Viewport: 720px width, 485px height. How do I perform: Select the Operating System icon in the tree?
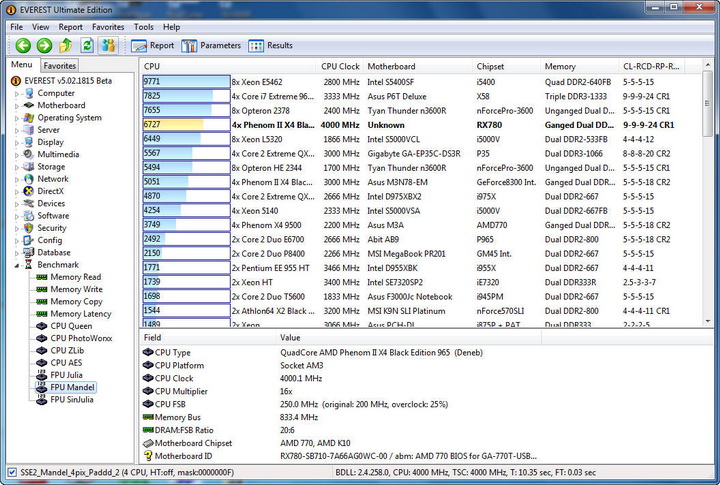point(29,118)
